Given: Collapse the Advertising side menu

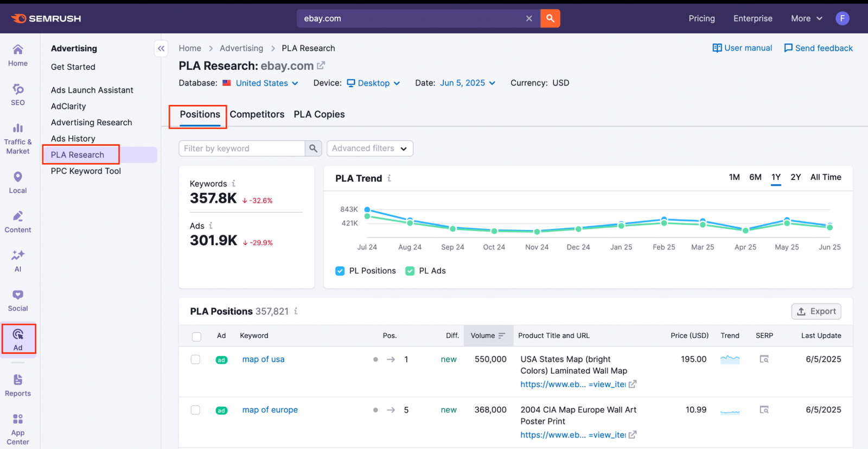Looking at the screenshot, I should coord(161,48).
